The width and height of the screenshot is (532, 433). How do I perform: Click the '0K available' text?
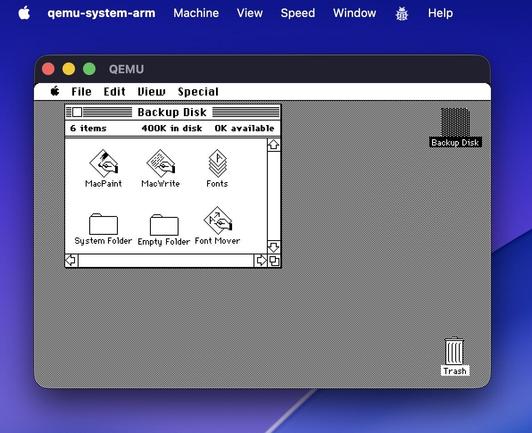point(244,128)
